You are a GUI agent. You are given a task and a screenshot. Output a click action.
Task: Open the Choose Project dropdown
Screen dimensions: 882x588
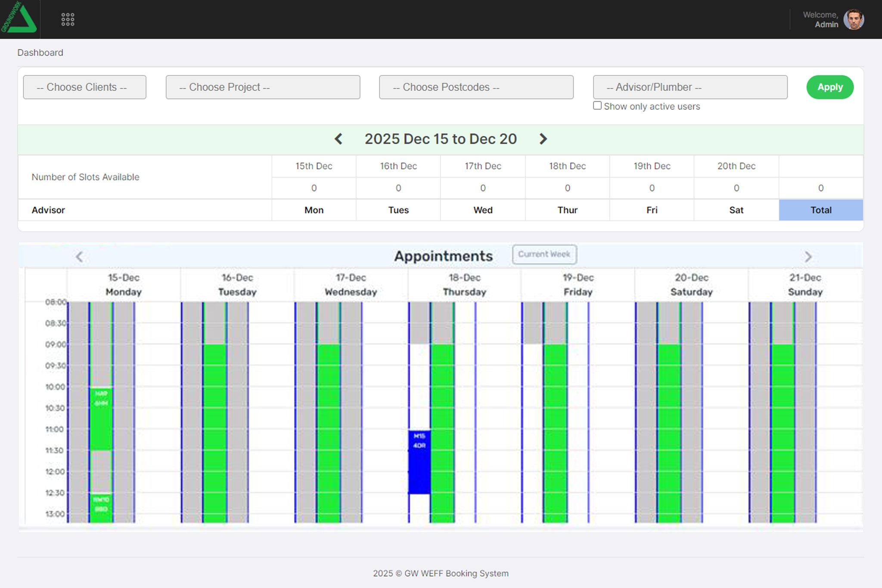point(263,87)
